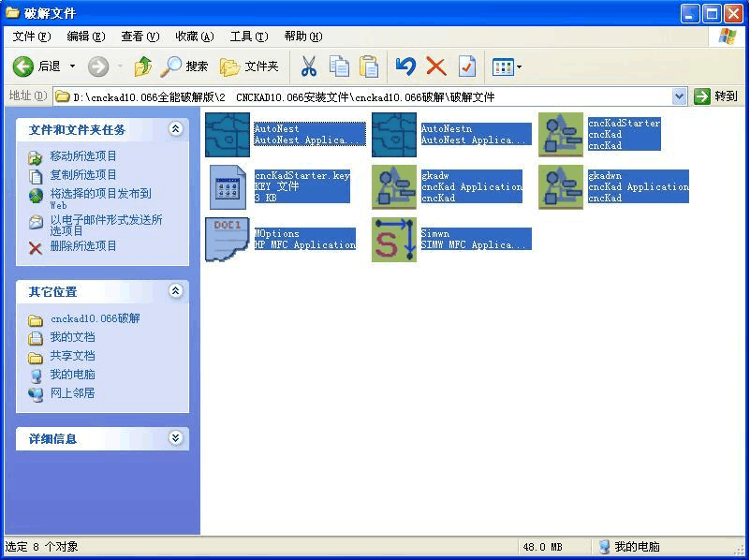Open the 帮助(H) menu

302,37
